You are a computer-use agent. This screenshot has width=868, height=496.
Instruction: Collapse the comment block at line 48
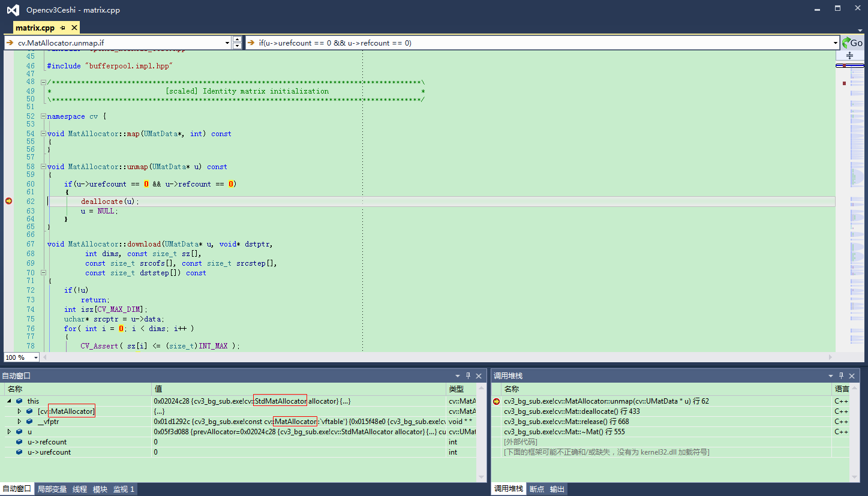[x=43, y=82]
